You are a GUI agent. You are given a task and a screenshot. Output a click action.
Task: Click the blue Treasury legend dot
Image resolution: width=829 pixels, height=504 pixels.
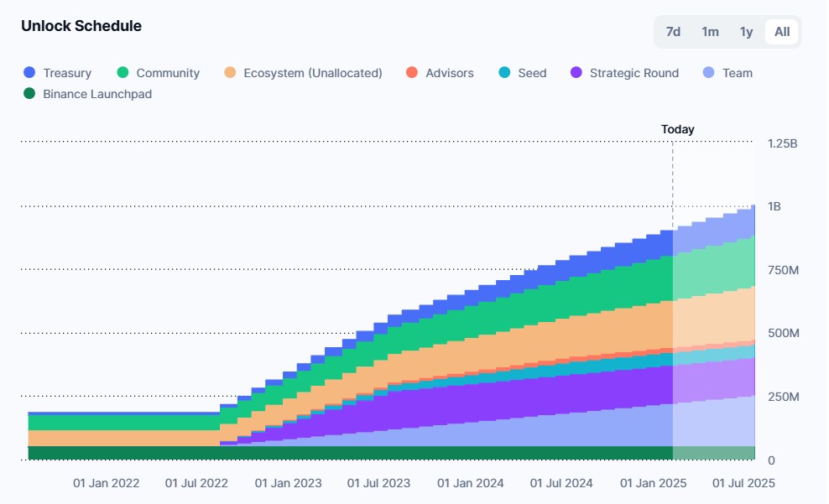[29, 72]
